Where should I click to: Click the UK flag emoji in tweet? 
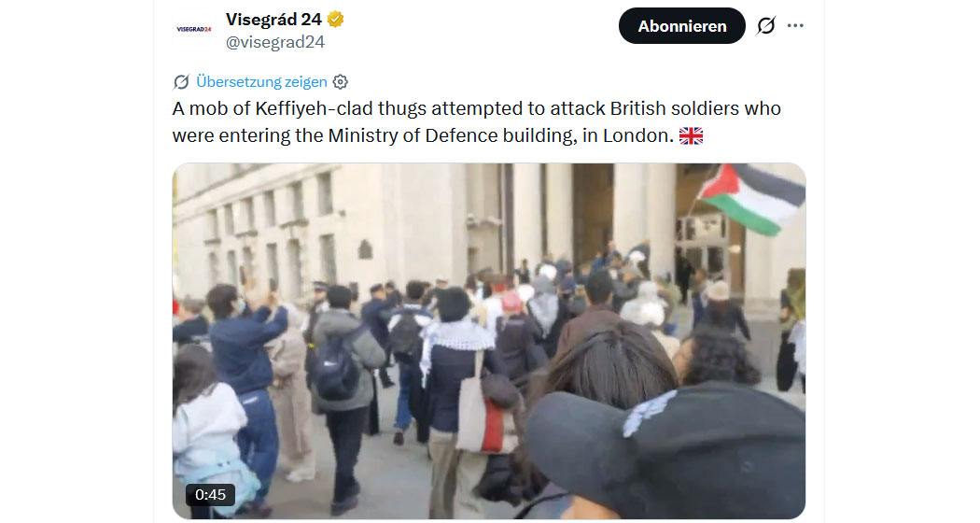tap(691, 135)
